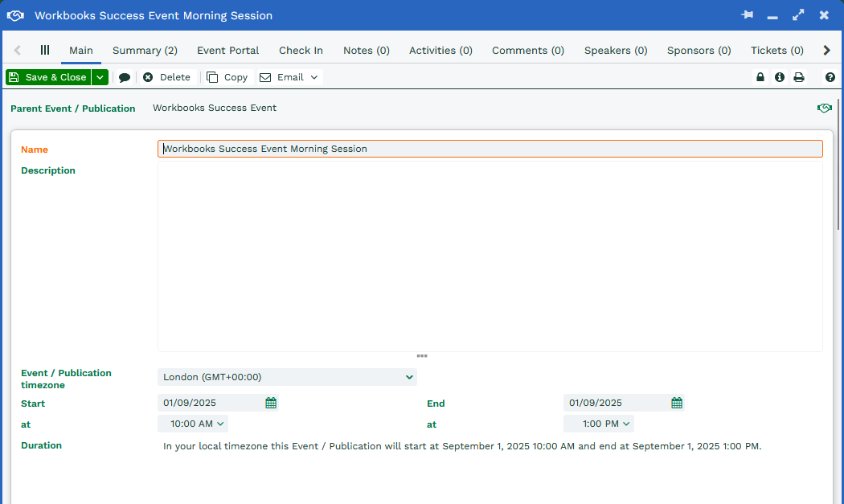Open the End date calendar picker
The height and width of the screenshot is (504, 844).
(x=677, y=403)
